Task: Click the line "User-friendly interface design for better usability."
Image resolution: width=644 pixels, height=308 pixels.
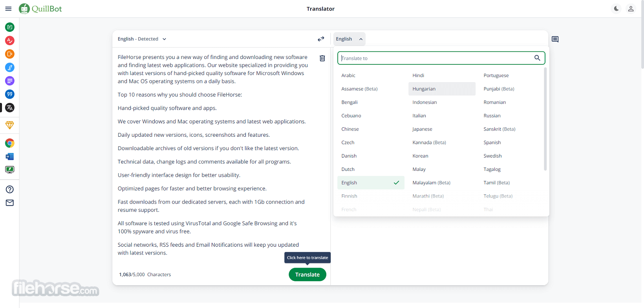Action: (x=179, y=175)
